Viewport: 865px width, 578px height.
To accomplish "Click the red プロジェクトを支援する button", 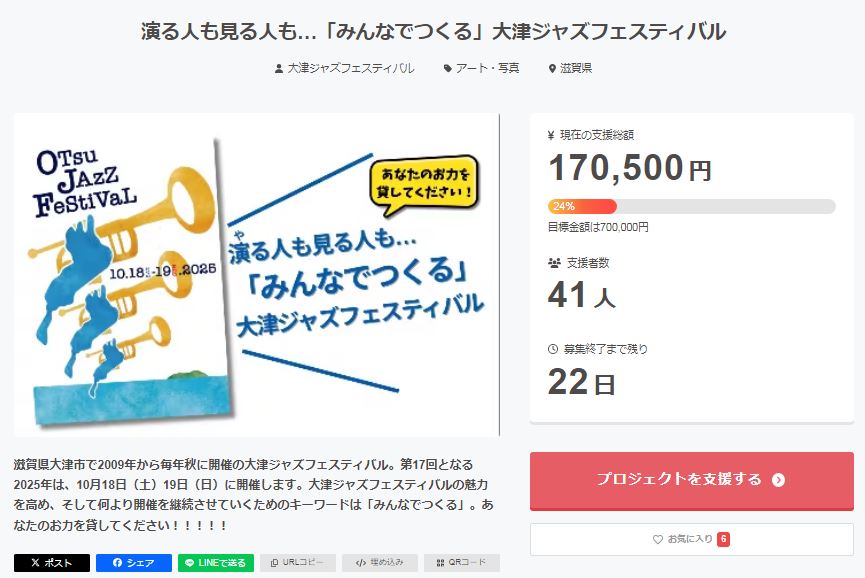I will [691, 480].
